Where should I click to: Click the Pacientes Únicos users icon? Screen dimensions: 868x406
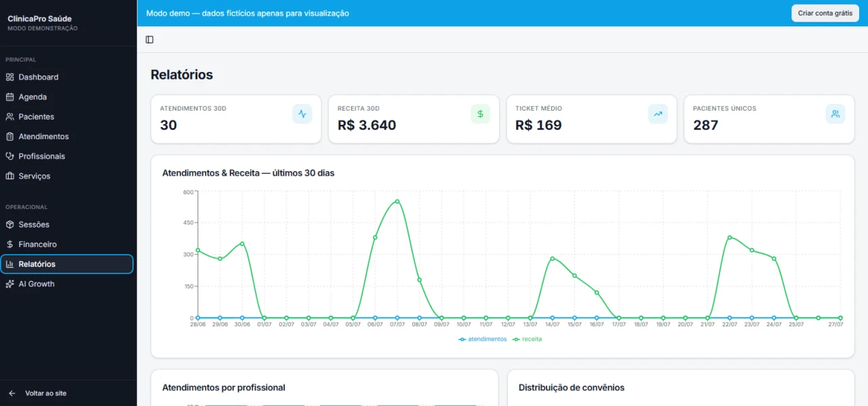click(835, 114)
